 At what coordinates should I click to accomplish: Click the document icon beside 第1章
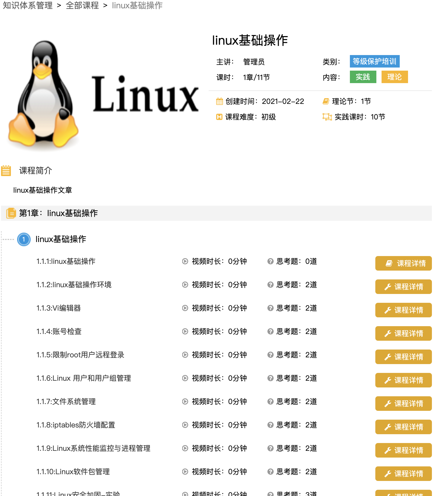[x=11, y=213]
